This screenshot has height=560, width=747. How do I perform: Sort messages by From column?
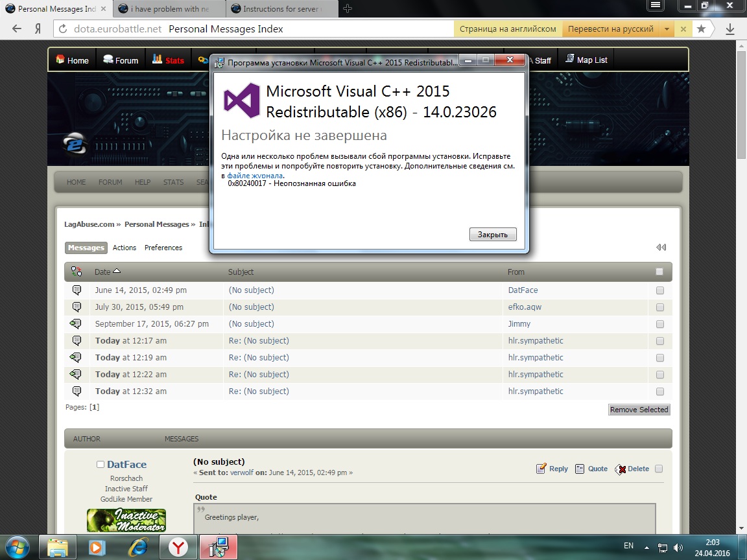[516, 272]
